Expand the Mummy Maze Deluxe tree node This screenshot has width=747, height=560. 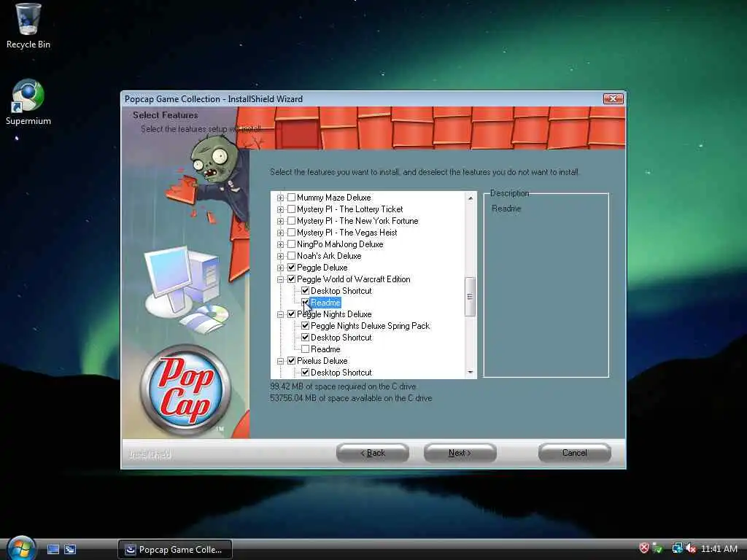click(280, 198)
